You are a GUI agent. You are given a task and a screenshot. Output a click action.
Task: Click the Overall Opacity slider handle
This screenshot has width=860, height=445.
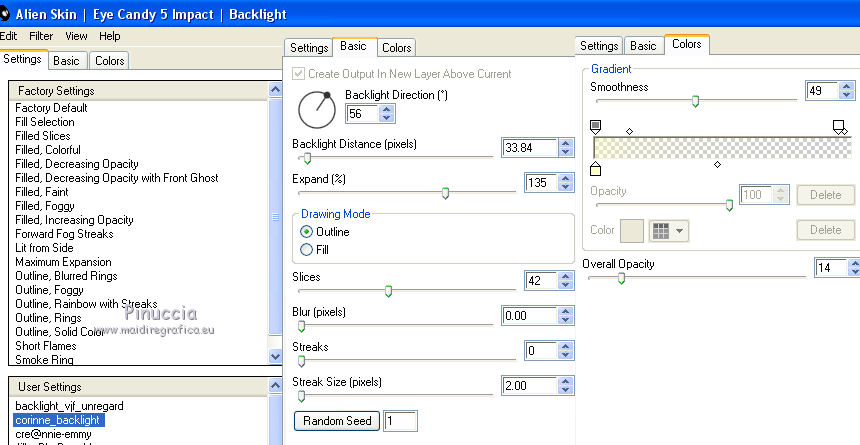pos(621,279)
